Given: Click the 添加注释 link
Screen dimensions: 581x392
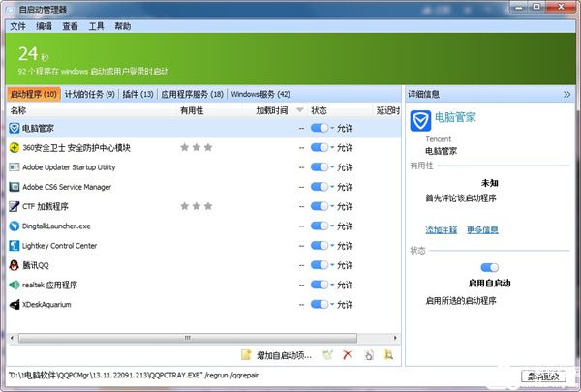Looking at the screenshot, I should [x=442, y=229].
